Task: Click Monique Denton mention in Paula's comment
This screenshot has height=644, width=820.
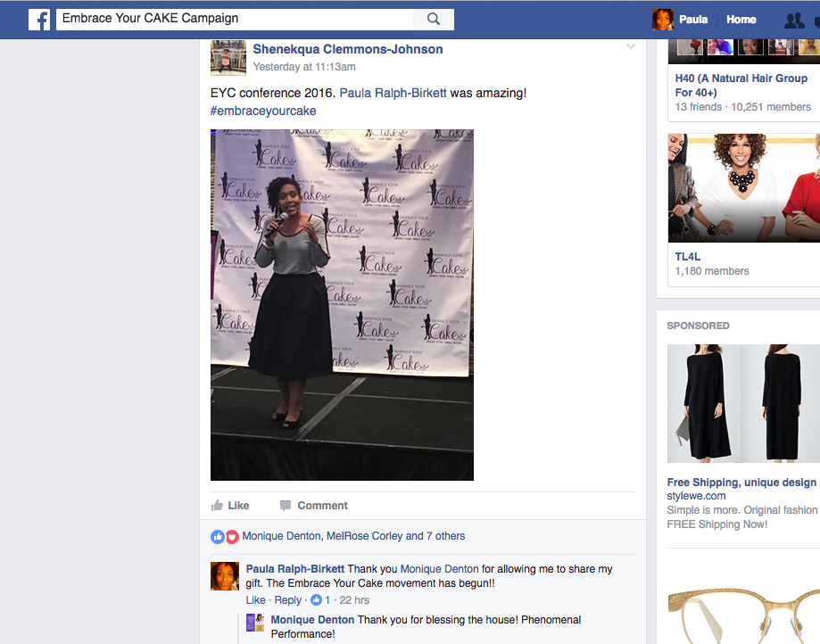Action: tap(439, 569)
